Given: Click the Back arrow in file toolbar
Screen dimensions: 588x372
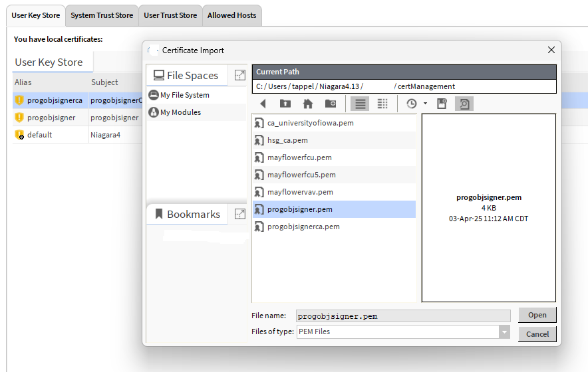Looking at the screenshot, I should [263, 104].
